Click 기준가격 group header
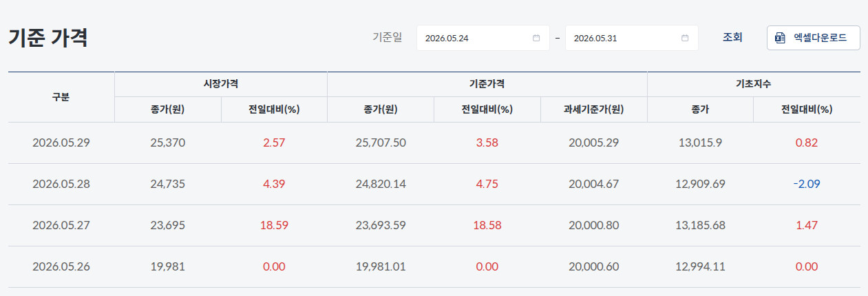This screenshot has width=868, height=296. tap(487, 84)
